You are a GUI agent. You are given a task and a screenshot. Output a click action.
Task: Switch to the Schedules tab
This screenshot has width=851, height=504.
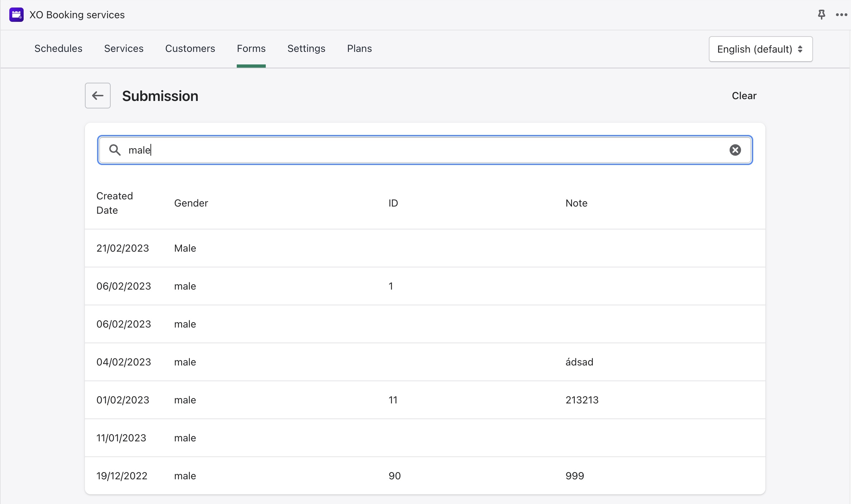(x=58, y=49)
